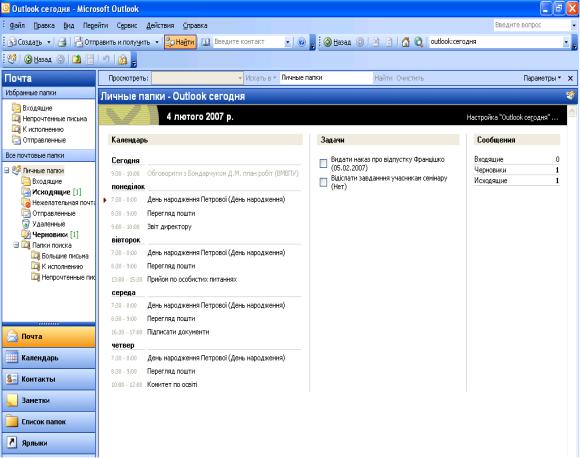Click the print icon in the toolbar
The width and height of the screenshot is (580, 458).
[x=62, y=42]
